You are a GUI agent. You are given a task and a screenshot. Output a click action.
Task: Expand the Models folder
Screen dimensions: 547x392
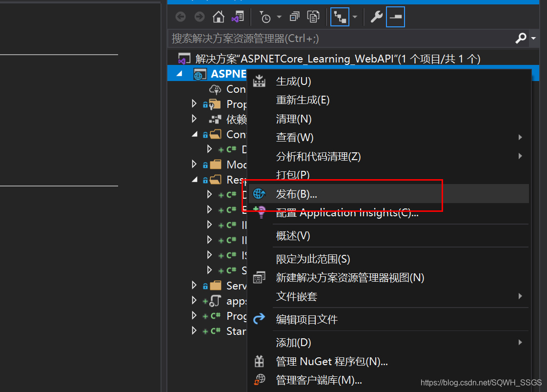point(194,164)
